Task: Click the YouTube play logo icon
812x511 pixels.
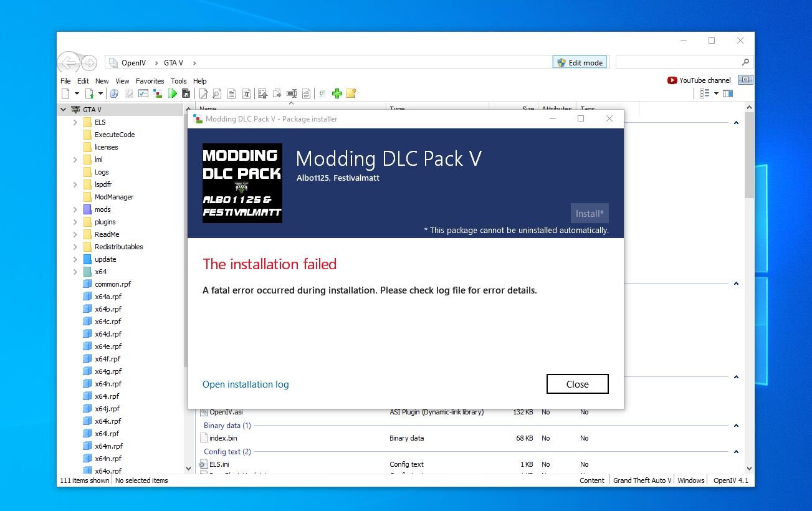Action: [x=672, y=80]
